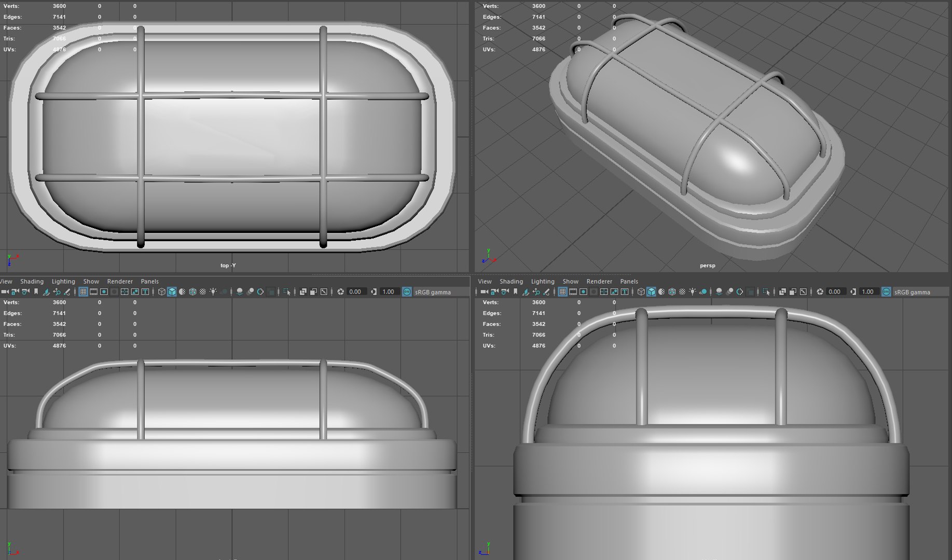Click Select Camera icon in left panel toolbar
This screenshot has height=560, width=952.
click(5, 292)
